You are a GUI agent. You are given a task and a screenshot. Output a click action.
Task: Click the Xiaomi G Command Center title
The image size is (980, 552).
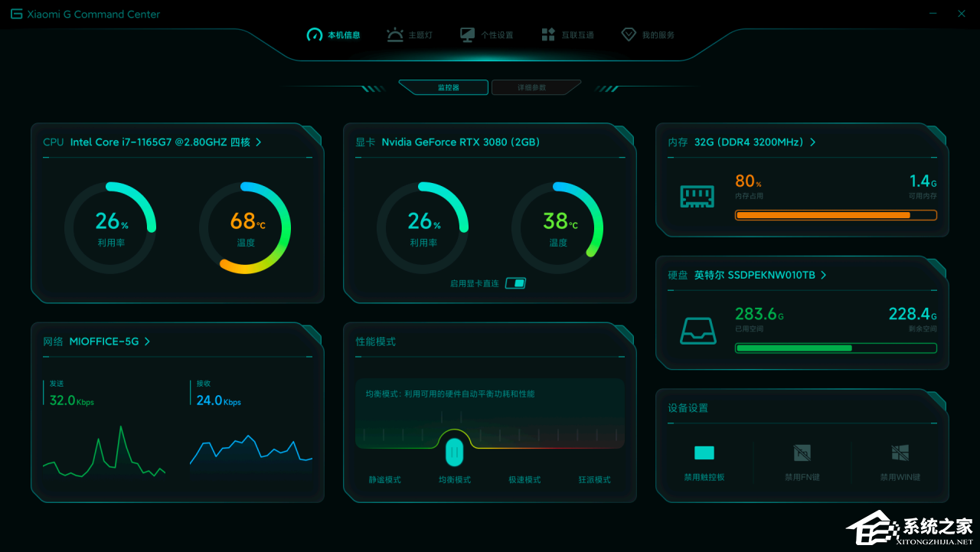pyautogui.click(x=94, y=14)
